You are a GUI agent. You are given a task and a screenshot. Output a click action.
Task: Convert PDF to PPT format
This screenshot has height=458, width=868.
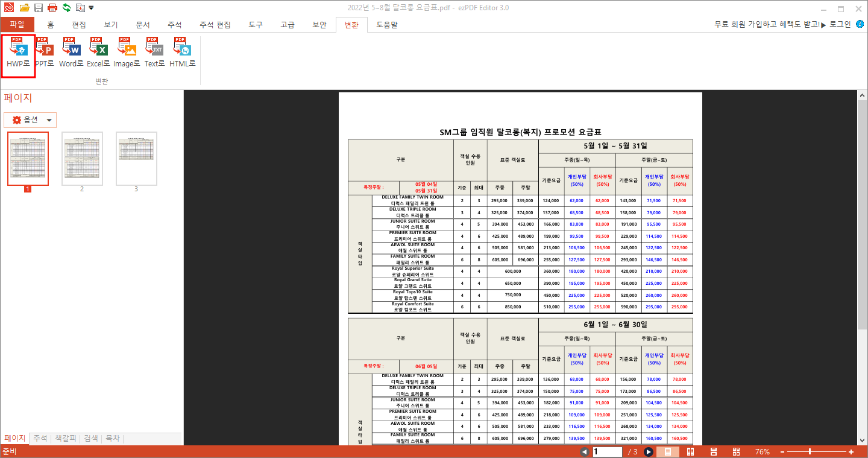pyautogui.click(x=45, y=52)
